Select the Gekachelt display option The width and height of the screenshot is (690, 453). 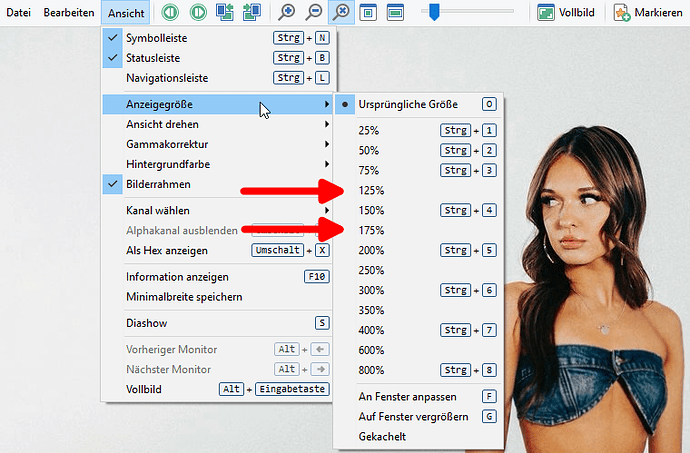click(x=418, y=437)
